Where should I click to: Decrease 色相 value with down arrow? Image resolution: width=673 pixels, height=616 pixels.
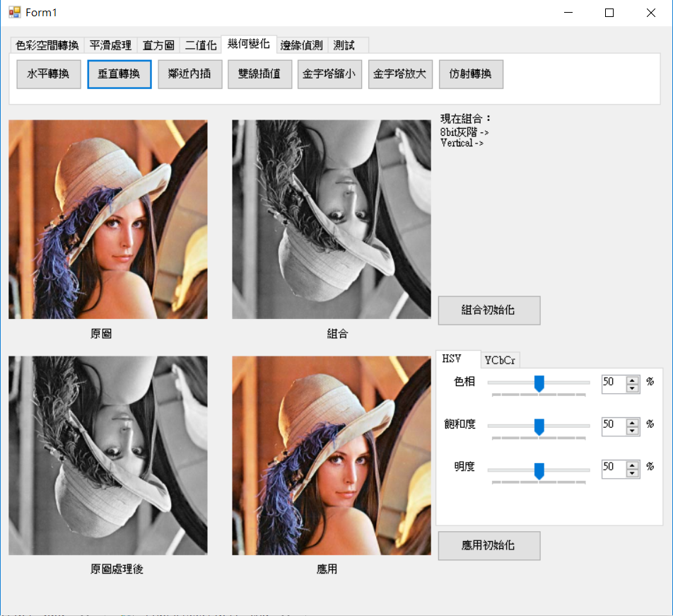click(x=632, y=388)
